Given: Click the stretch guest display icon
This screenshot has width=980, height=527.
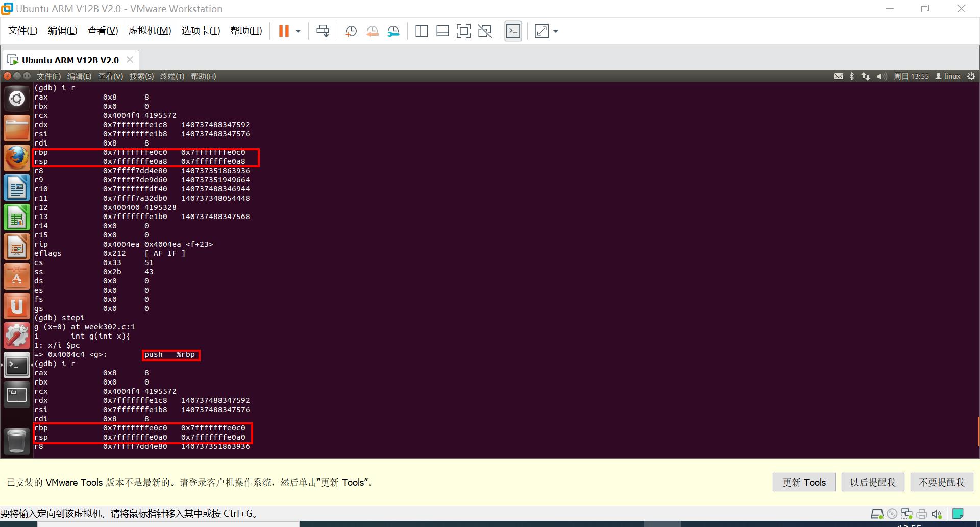Looking at the screenshot, I should (x=542, y=31).
